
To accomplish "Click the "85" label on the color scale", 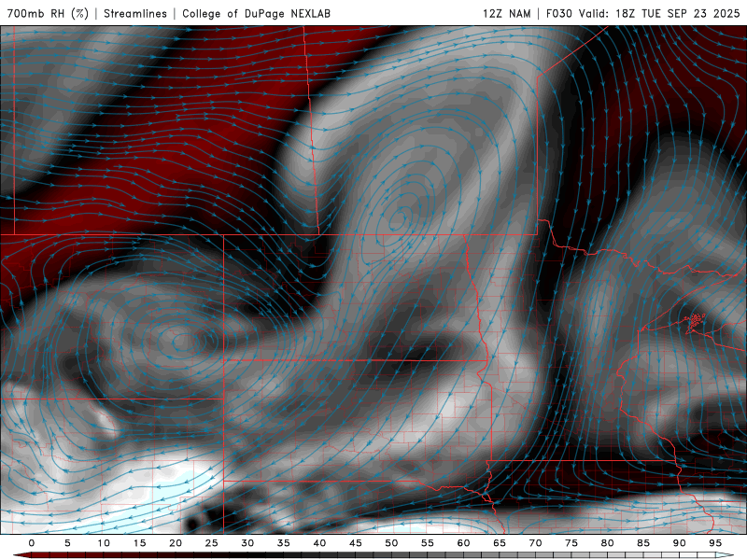I will click(x=643, y=543).
